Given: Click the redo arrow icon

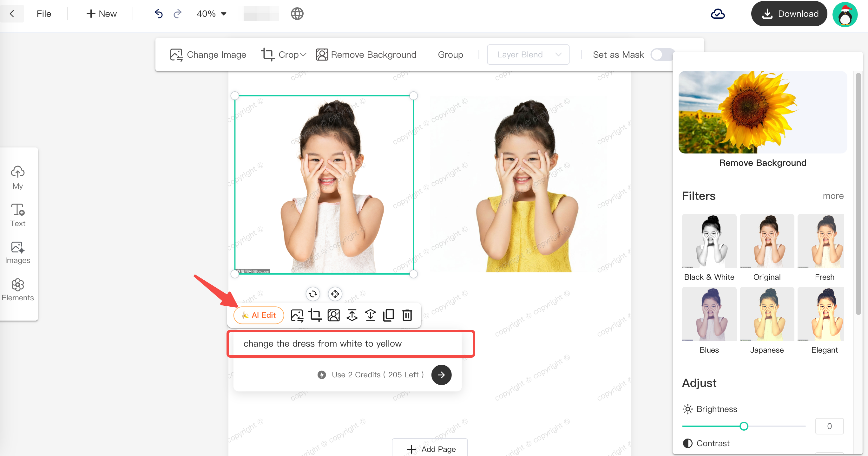Looking at the screenshot, I should tap(178, 14).
